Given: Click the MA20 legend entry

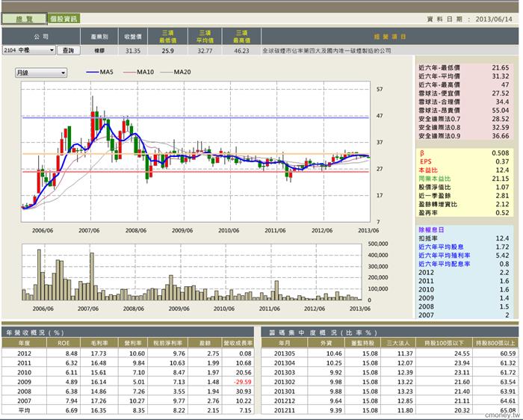Looking at the screenshot, I should [x=176, y=72].
